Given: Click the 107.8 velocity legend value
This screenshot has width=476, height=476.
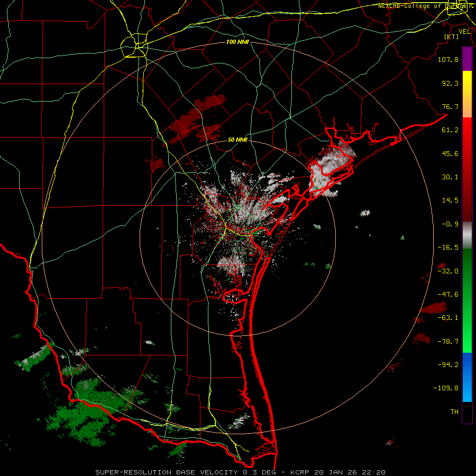Looking at the screenshot, I should tap(448, 59).
